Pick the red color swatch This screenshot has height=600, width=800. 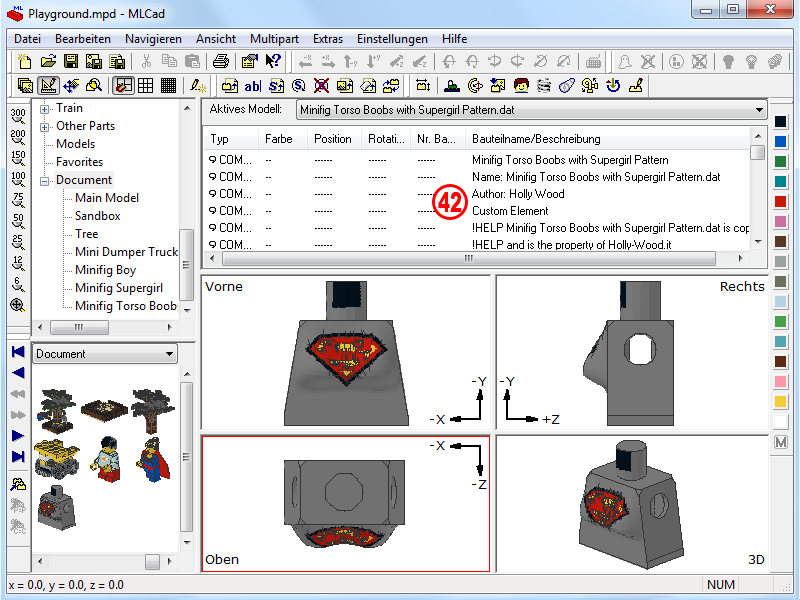click(x=781, y=202)
